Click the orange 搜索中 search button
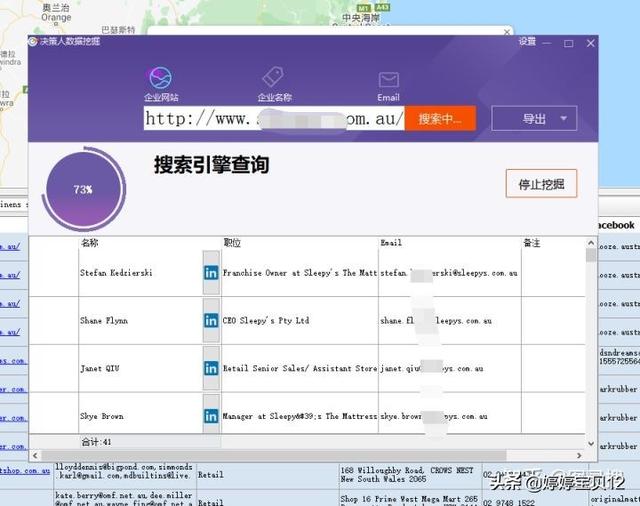 click(440, 119)
